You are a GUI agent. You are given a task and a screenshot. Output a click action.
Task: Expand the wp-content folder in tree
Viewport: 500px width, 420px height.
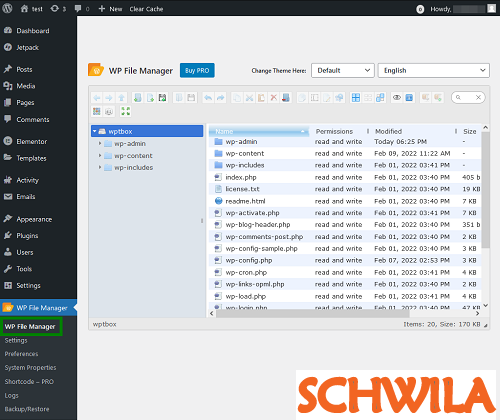100,155
